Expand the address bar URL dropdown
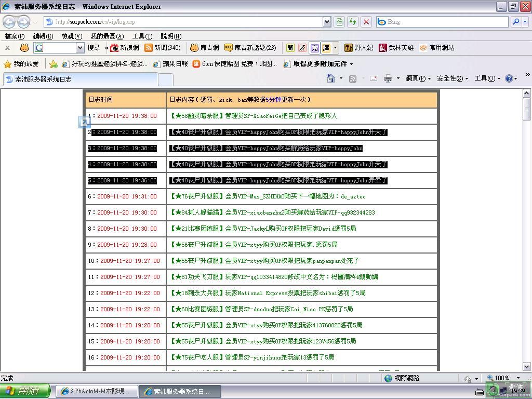 point(327,22)
